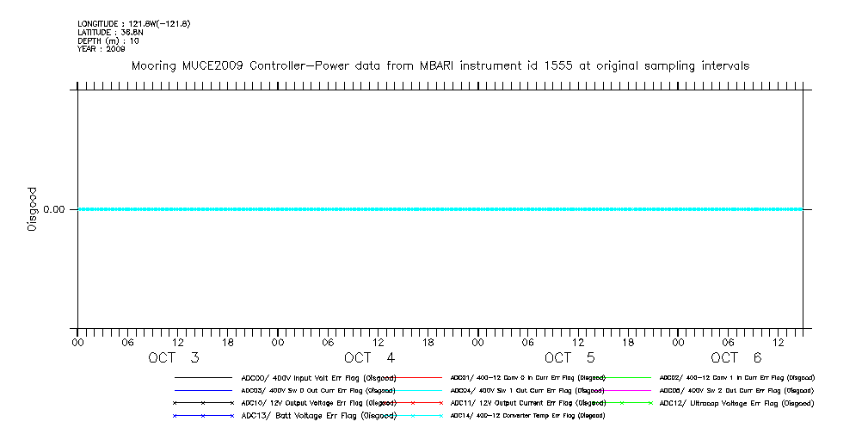Click the ADC11 12V Output Current label

click(x=526, y=403)
